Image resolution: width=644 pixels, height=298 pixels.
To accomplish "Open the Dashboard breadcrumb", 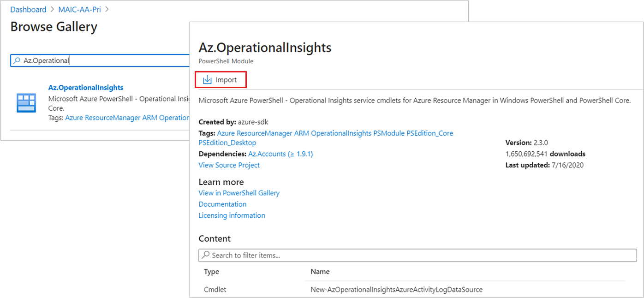I will (x=28, y=9).
